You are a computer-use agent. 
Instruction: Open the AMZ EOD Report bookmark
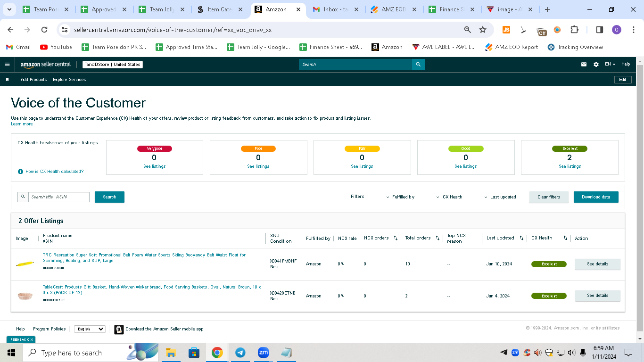pyautogui.click(x=512, y=47)
